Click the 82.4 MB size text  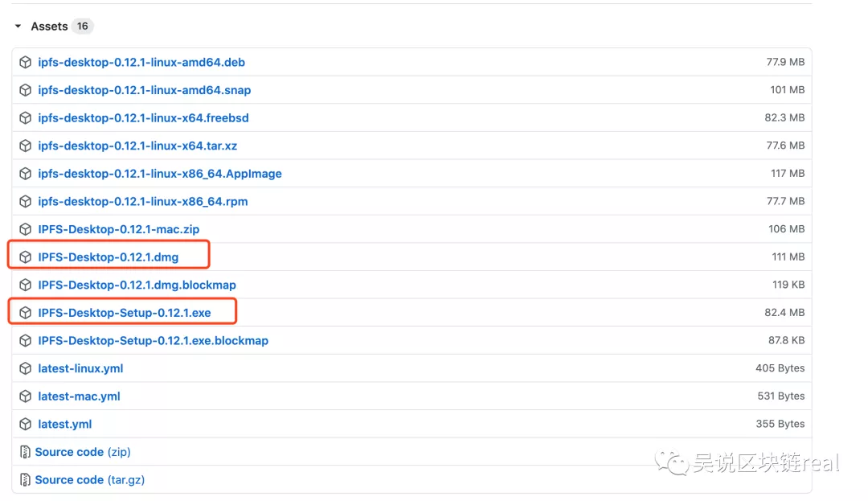[784, 313]
